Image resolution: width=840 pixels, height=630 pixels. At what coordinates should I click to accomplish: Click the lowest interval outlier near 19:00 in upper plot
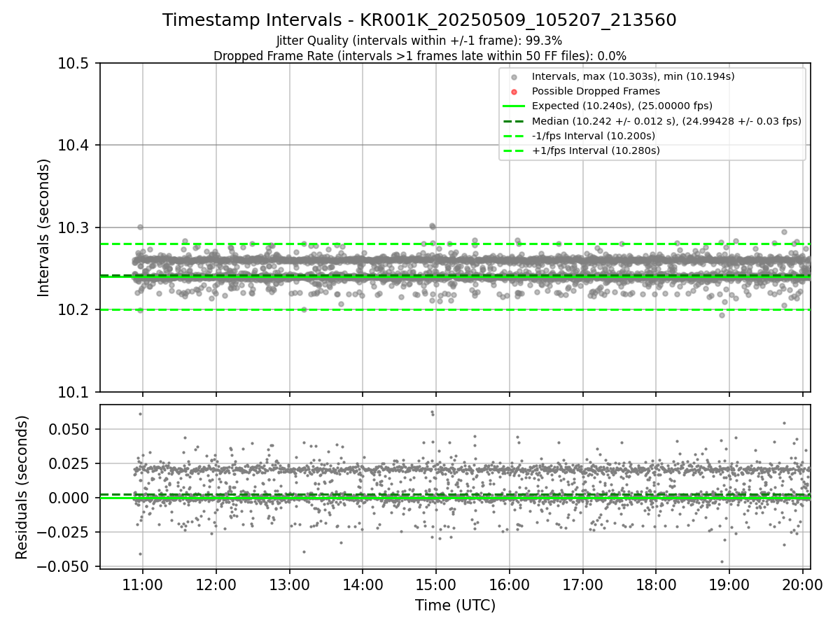[x=722, y=314]
